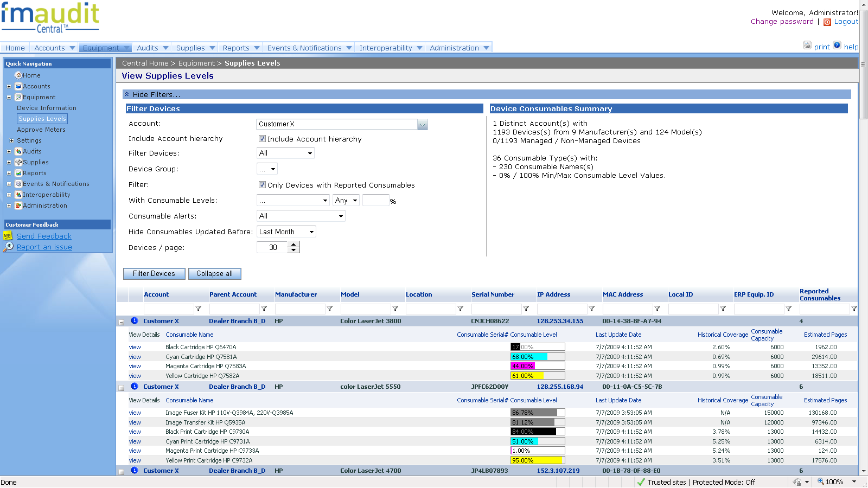Image resolution: width=868 pixels, height=488 pixels.
Task: Click the Equipment icon in navigation tree
Action: coord(18,97)
